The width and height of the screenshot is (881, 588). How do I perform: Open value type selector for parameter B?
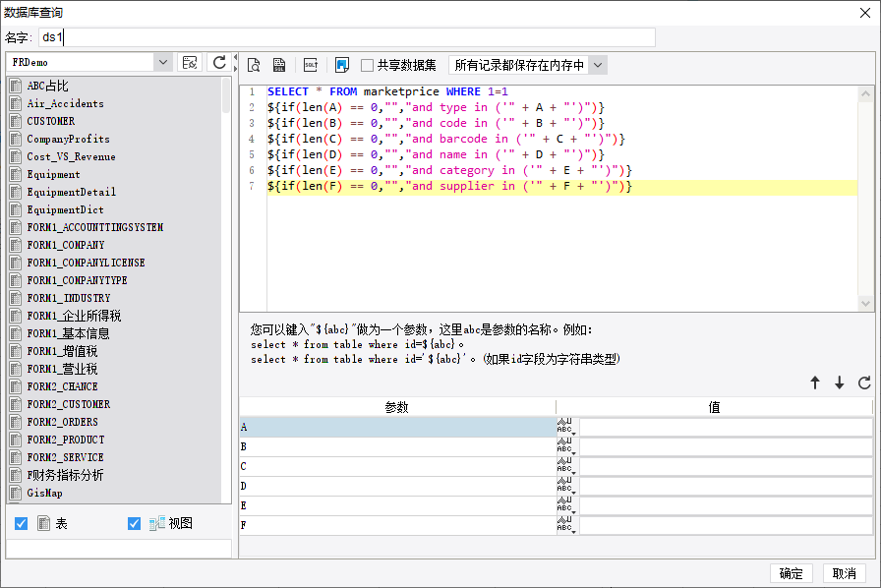click(566, 446)
